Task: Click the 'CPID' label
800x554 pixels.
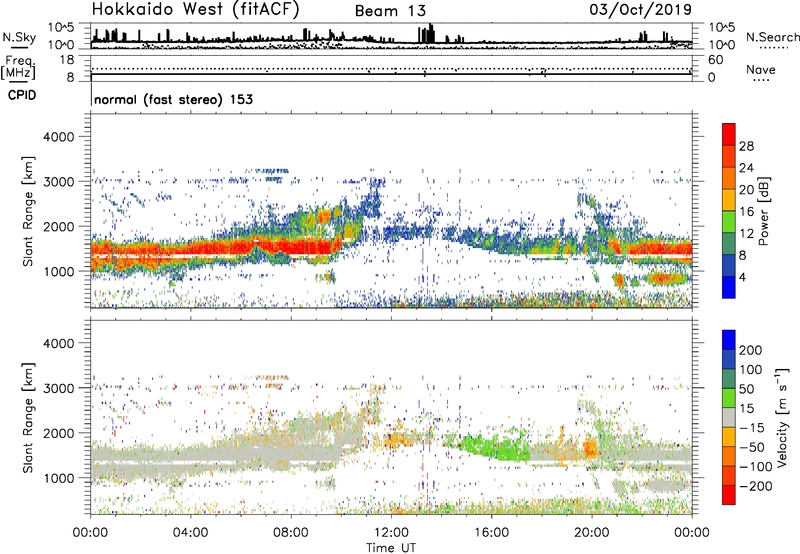Action: coord(22,95)
